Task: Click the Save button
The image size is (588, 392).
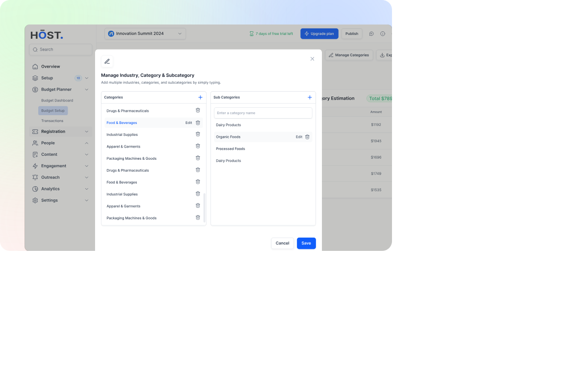Action: point(306,243)
